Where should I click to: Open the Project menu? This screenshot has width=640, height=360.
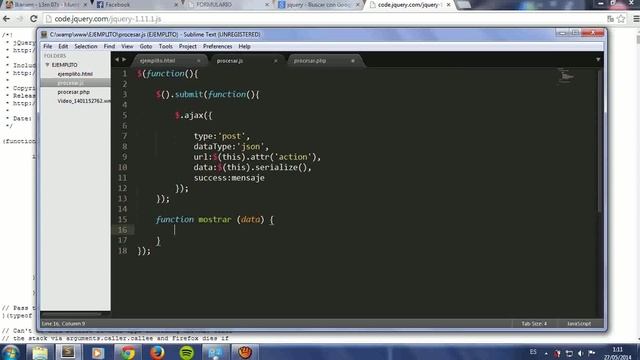click(x=187, y=47)
